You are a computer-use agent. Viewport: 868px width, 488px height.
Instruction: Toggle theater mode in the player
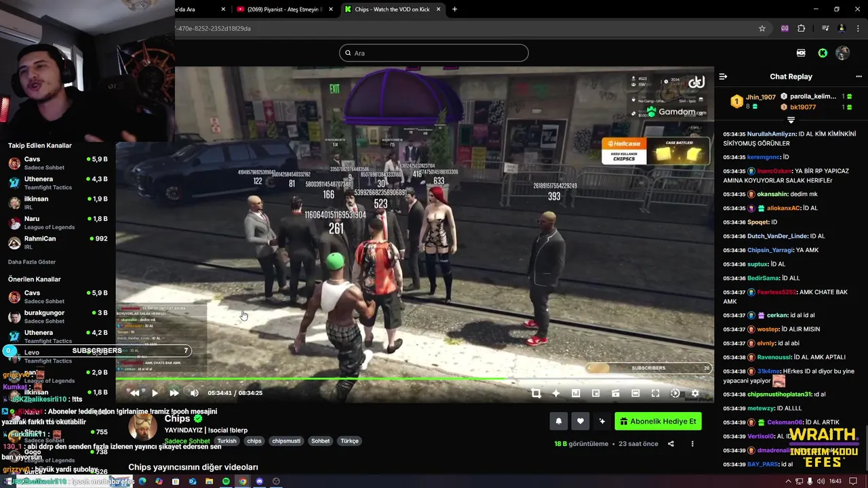(635, 393)
